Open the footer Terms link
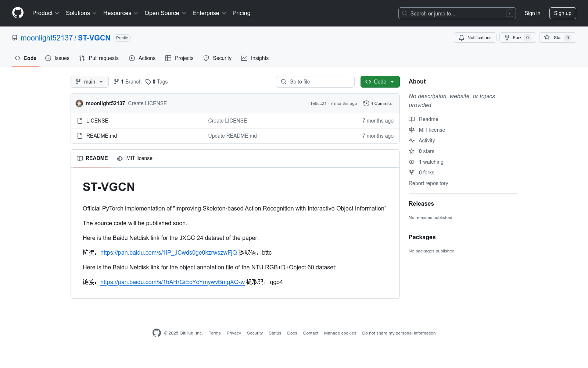The image size is (588, 368). pyautogui.click(x=215, y=333)
